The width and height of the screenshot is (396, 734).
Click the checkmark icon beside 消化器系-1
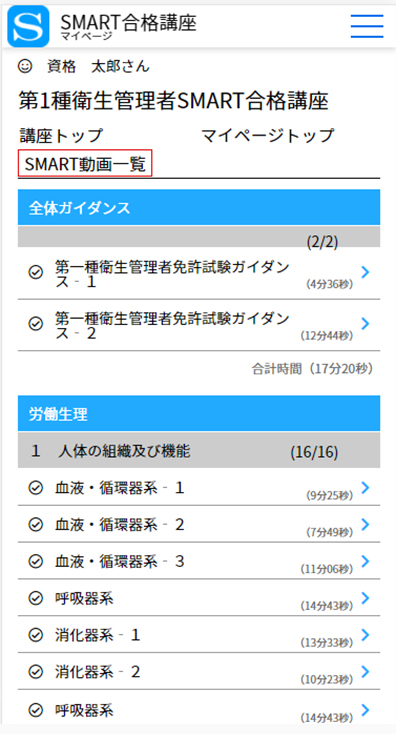click(x=36, y=635)
